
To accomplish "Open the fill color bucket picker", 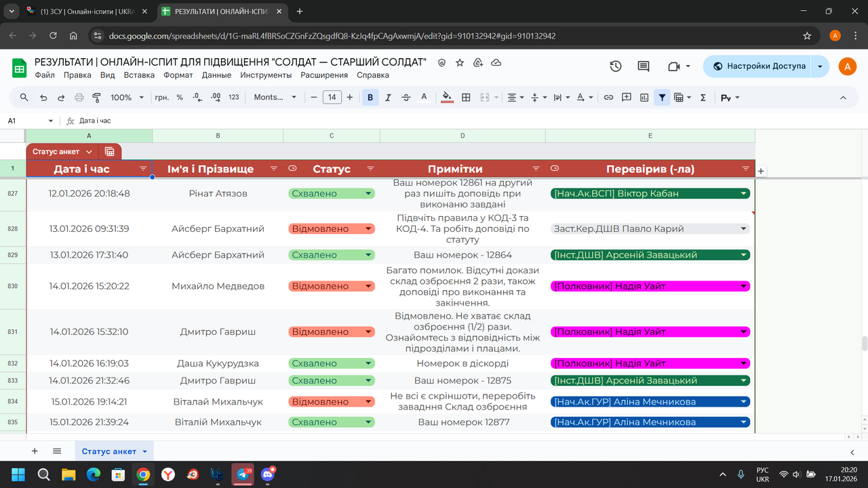I will click(447, 98).
